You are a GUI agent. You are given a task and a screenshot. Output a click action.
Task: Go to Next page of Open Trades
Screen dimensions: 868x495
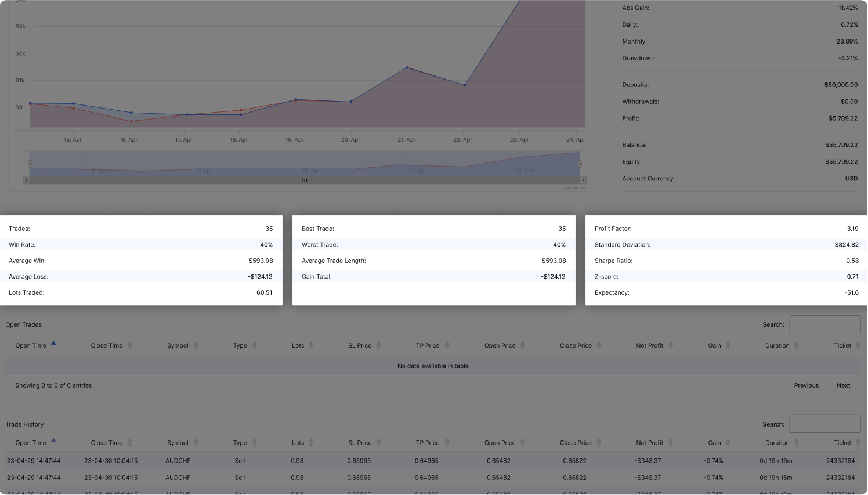pyautogui.click(x=843, y=385)
